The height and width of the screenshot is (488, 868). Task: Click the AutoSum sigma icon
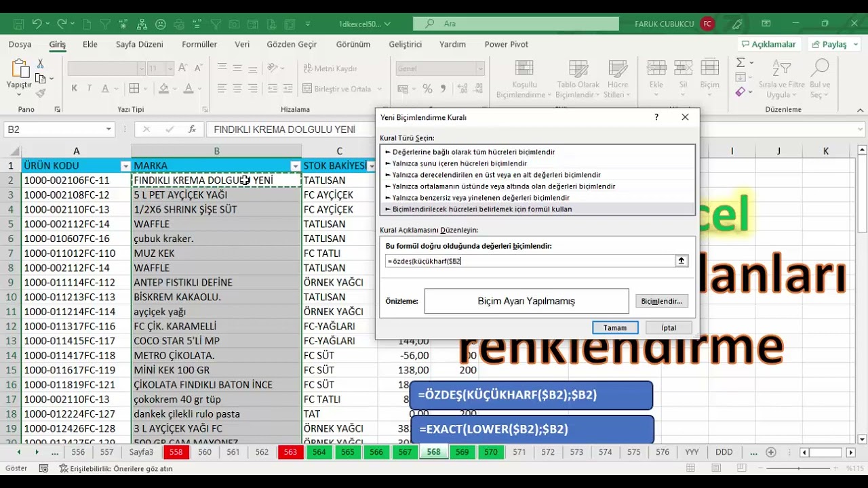[x=741, y=62]
